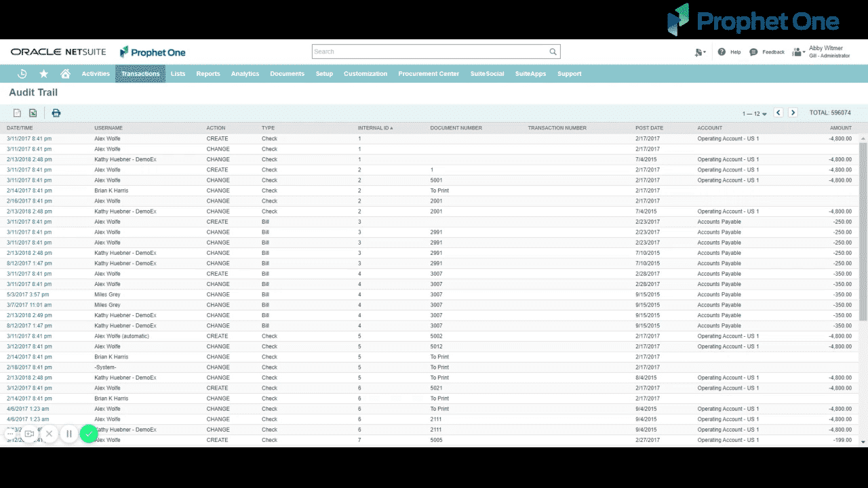Switch to the Setup menu
This screenshot has width=868, height=488.
click(324, 73)
